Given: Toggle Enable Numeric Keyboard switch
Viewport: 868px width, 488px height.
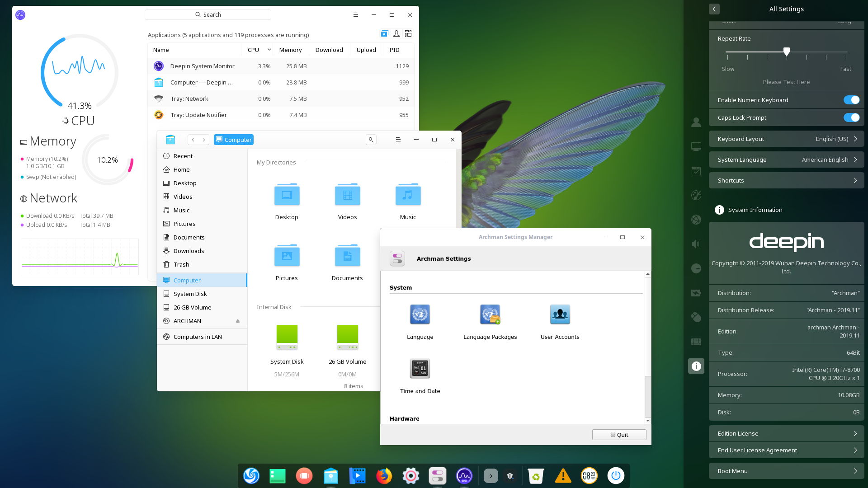Looking at the screenshot, I should point(851,100).
